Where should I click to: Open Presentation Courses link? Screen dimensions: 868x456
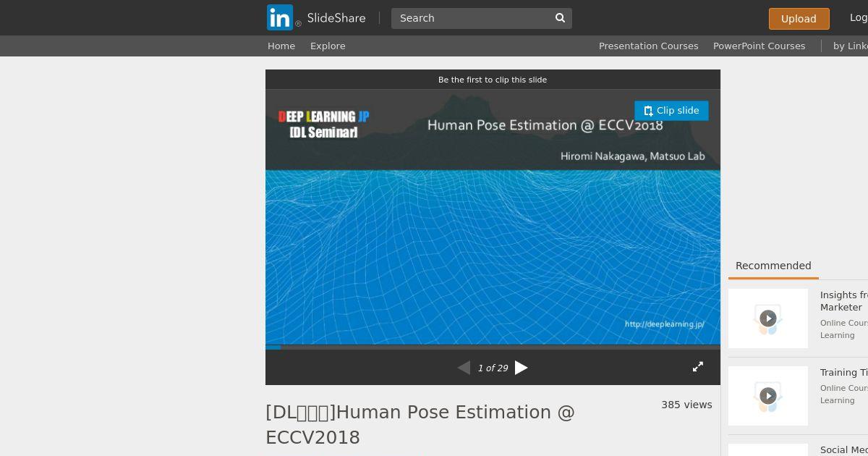[x=648, y=46]
